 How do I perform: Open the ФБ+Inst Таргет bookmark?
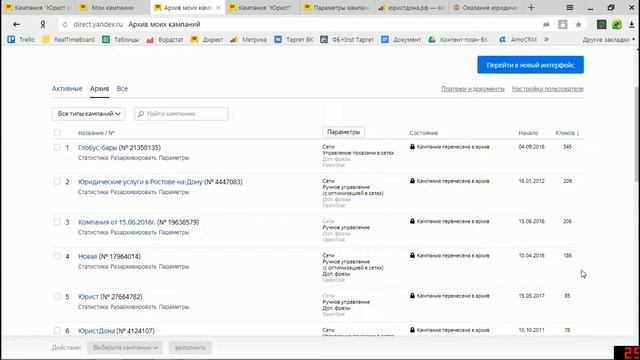point(347,40)
